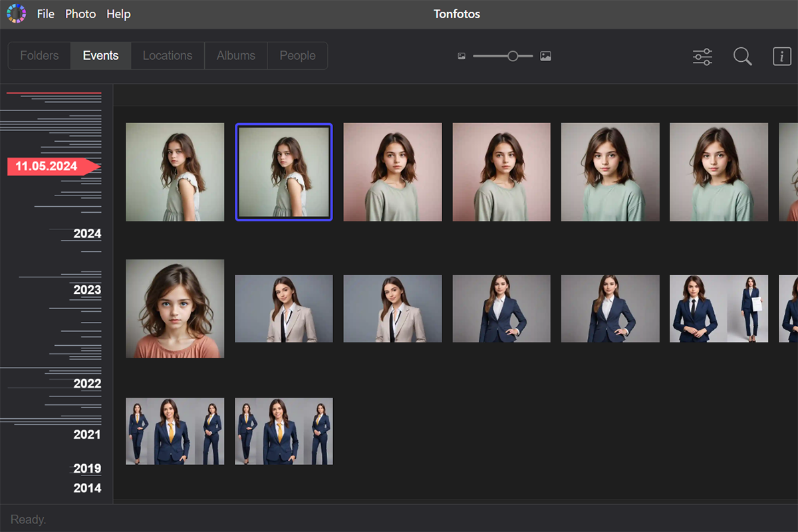Viewport: 798px width, 532px height.
Task: Open the File menu
Action: 46,13
